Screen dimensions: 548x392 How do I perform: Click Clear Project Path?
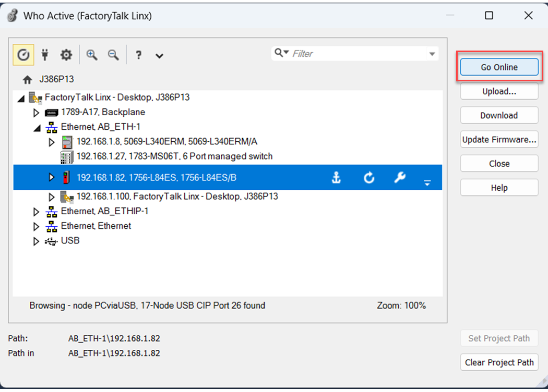tap(499, 362)
